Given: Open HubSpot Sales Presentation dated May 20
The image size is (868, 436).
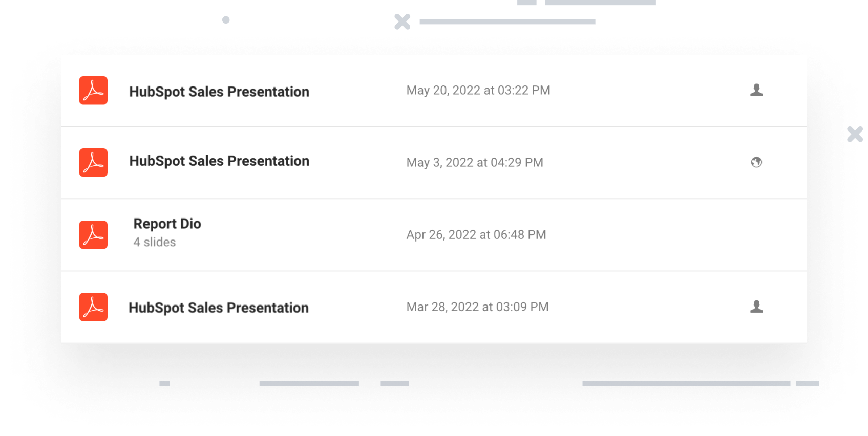Looking at the screenshot, I should point(219,92).
